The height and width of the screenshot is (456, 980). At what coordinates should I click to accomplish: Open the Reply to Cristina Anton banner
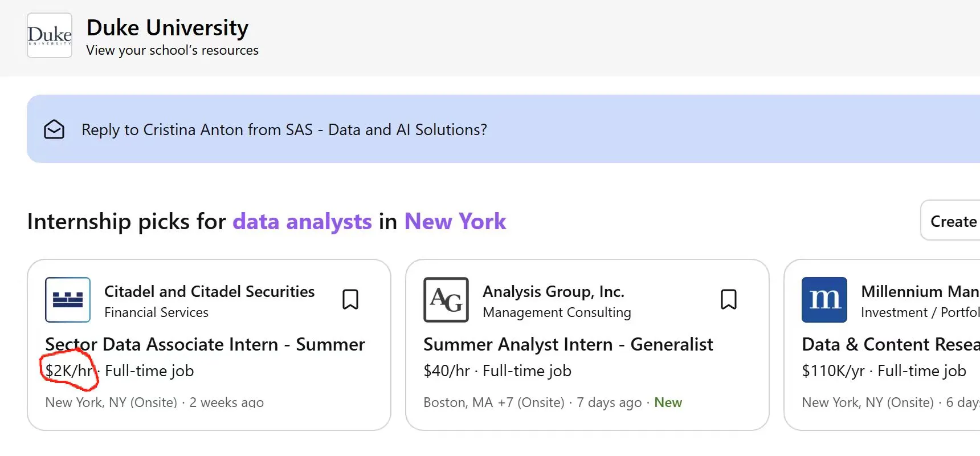coord(284,129)
